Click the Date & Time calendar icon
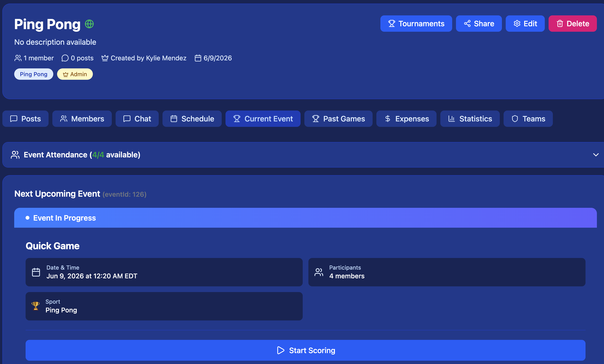This screenshot has width=604, height=364. click(x=36, y=272)
